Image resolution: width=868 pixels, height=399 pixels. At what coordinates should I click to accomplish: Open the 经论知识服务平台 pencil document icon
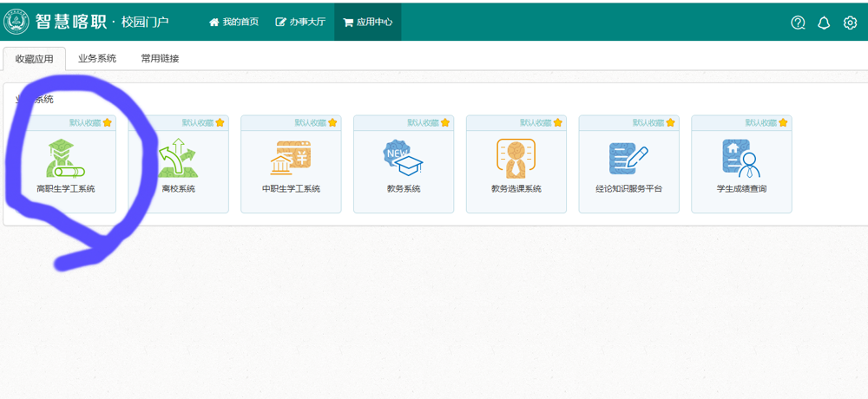click(x=628, y=158)
